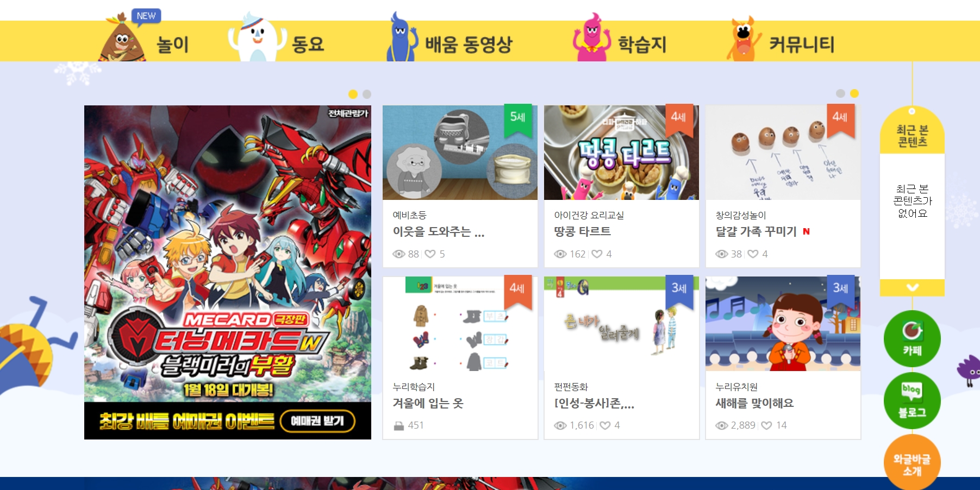Open the green 블로그 circle icon
Screen dimensions: 980x490
click(x=912, y=401)
